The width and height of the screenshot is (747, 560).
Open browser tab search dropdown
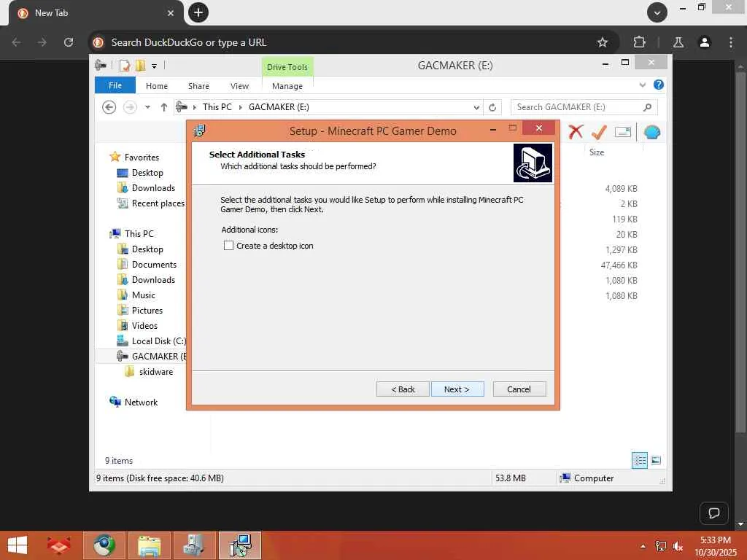tap(657, 12)
